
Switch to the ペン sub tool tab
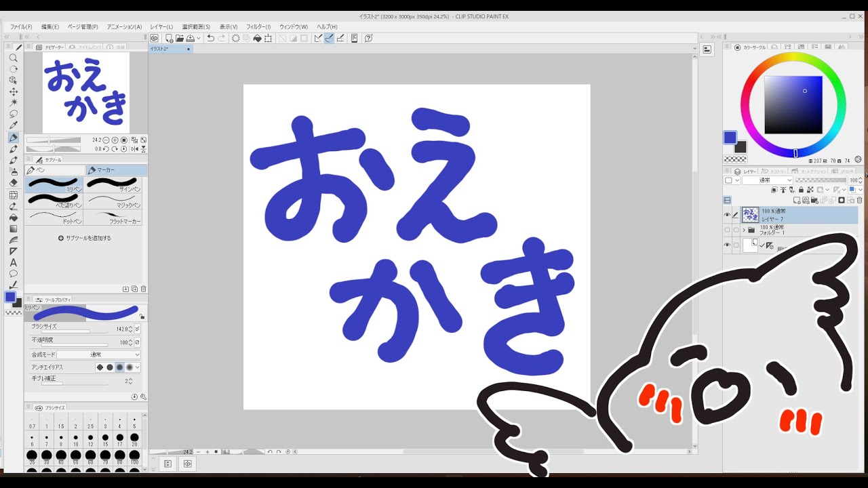[x=55, y=170]
